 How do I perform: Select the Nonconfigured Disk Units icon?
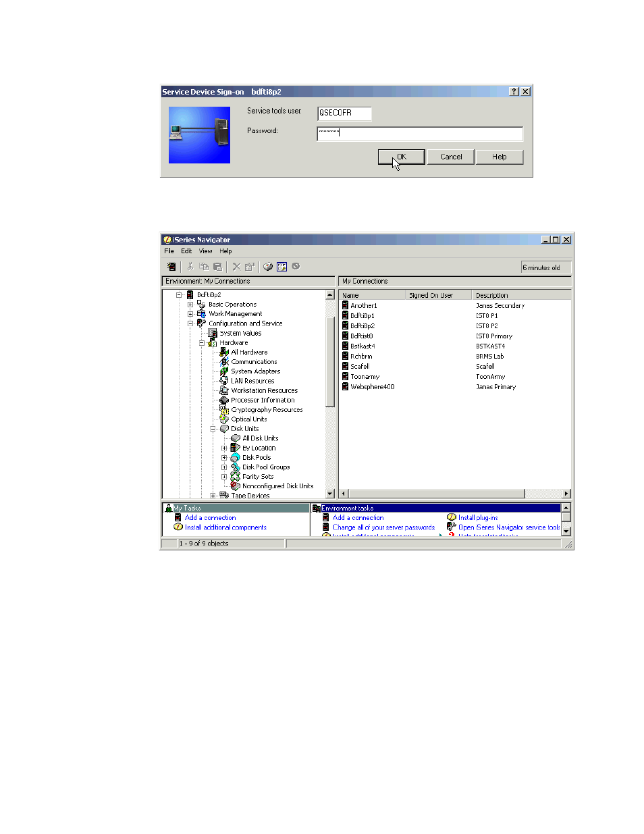click(236, 486)
